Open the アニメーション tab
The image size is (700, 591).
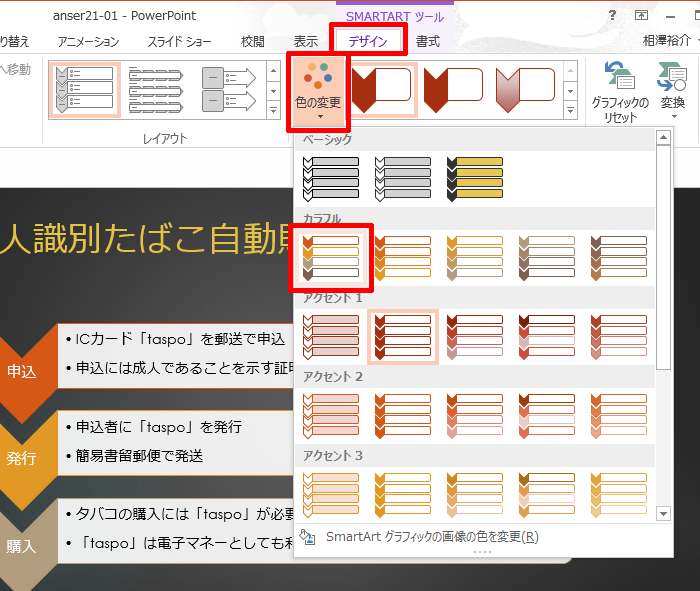tap(88, 41)
